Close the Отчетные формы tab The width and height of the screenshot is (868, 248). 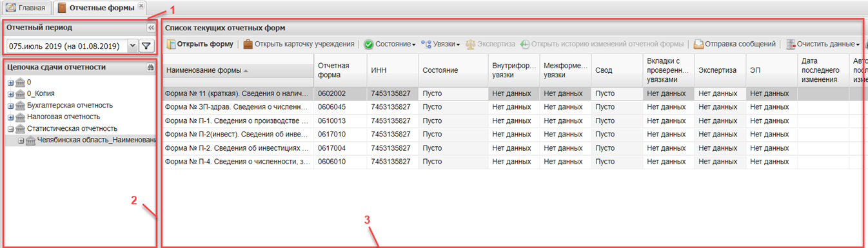[x=141, y=6]
